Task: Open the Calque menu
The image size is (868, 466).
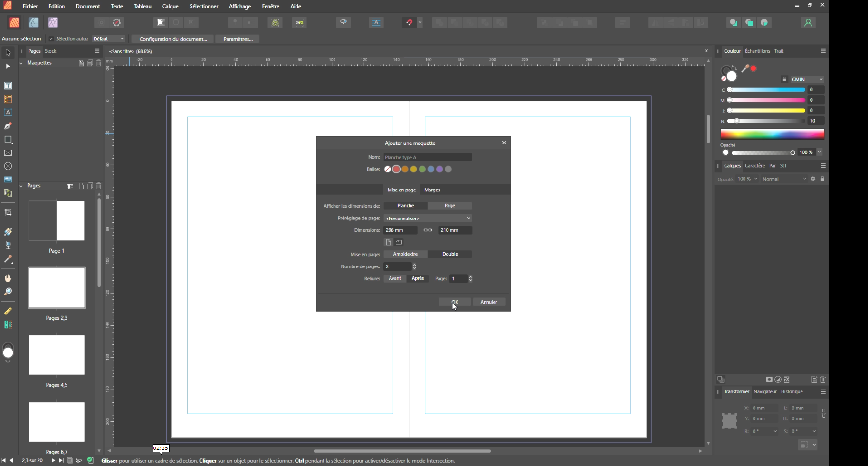Action: click(x=170, y=6)
